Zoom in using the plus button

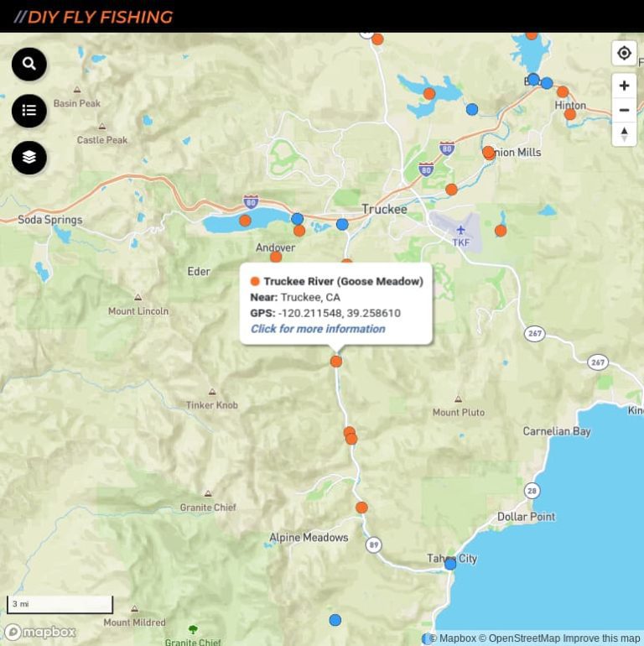(624, 86)
